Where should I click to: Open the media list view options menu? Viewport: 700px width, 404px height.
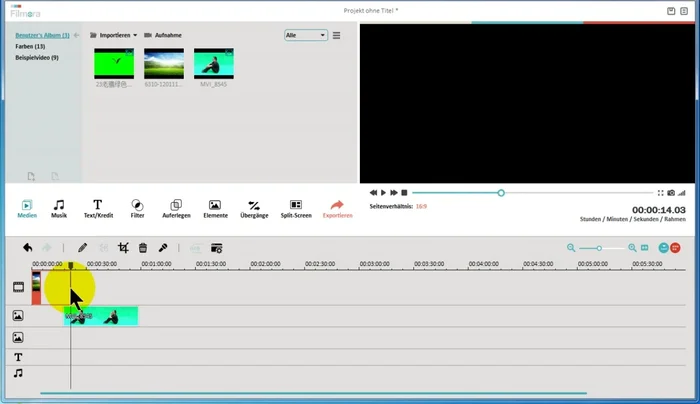coord(337,35)
